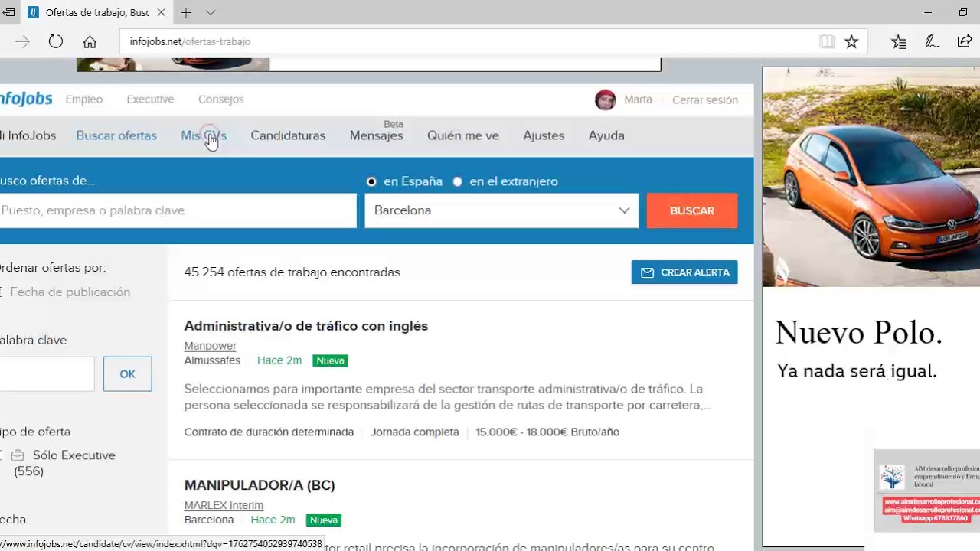
Task: Click the palabra clave OK button
Action: pos(127,374)
